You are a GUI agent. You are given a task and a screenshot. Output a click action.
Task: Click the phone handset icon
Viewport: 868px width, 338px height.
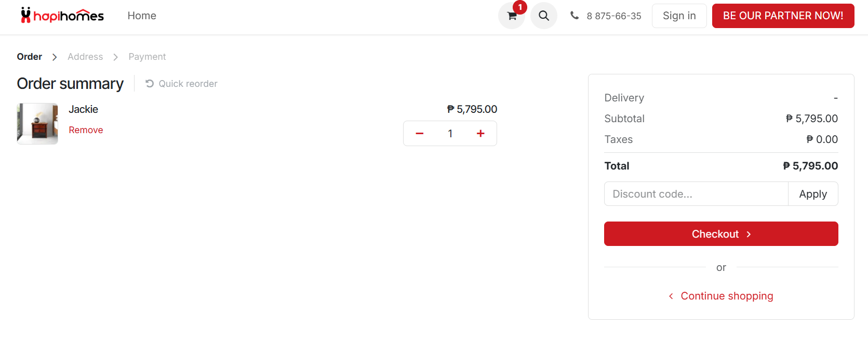(574, 16)
